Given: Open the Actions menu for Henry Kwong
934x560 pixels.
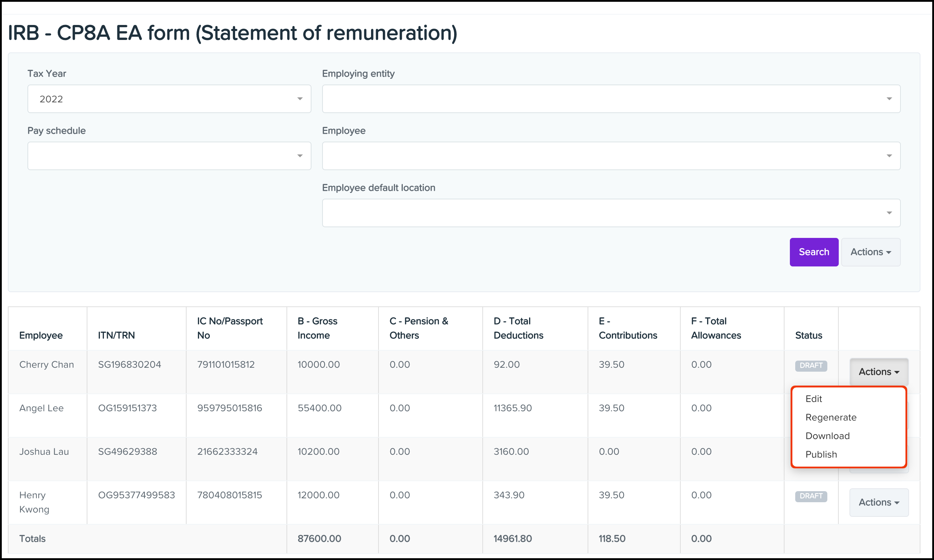Looking at the screenshot, I should 879,502.
